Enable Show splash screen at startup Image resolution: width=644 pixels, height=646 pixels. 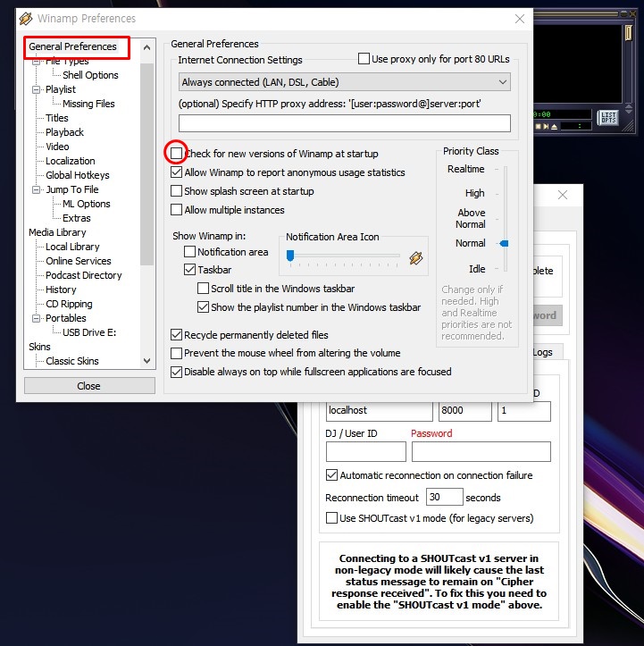176,190
